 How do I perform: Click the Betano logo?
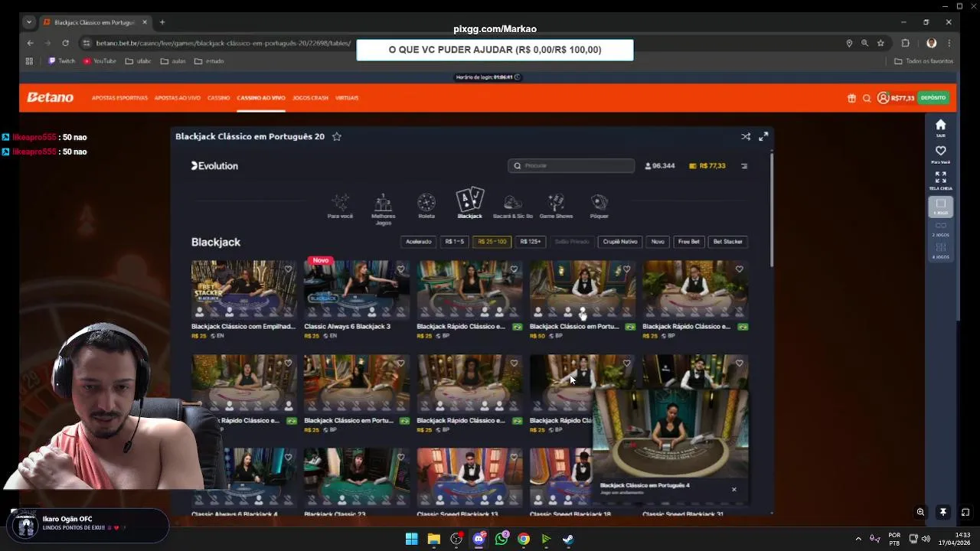coord(51,97)
